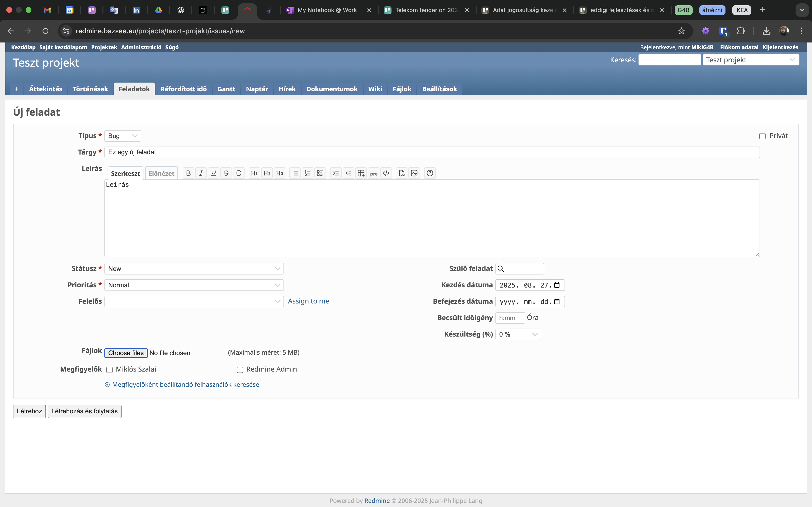This screenshot has width=812, height=507.
Task: Insert inline code formatting
Action: click(239, 173)
